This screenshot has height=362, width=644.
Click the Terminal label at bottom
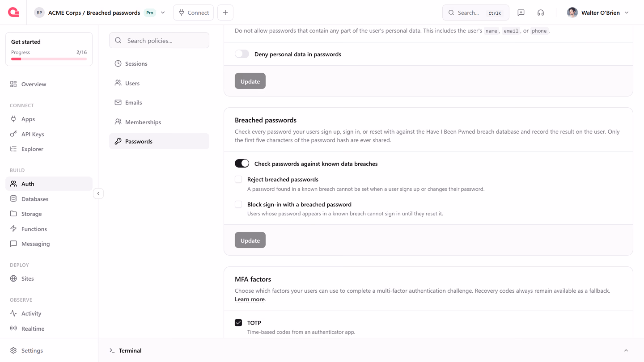(130, 350)
